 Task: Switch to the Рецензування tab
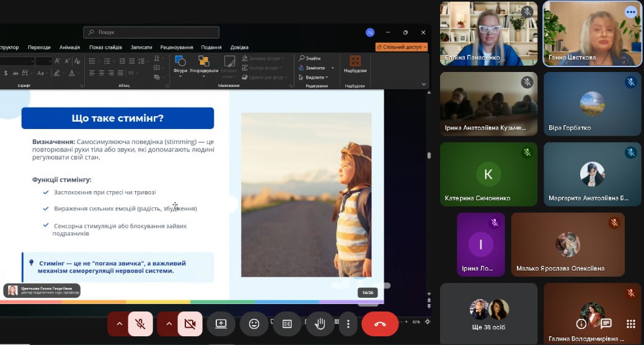click(x=177, y=47)
